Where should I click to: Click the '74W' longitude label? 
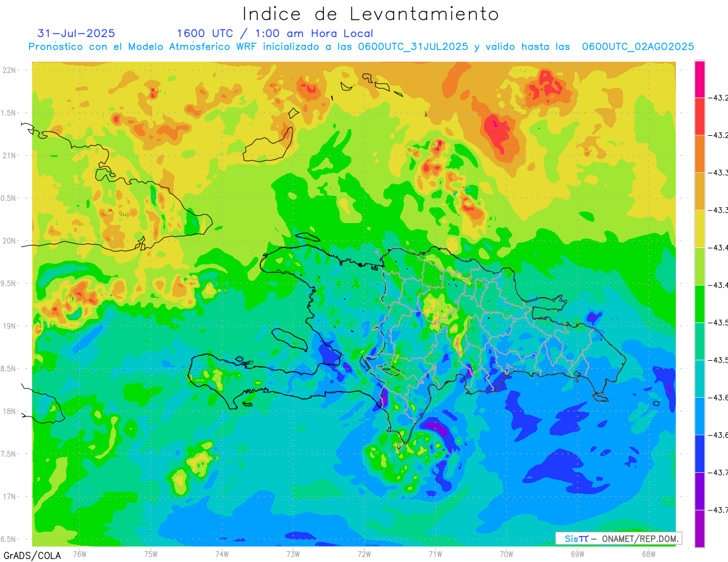(x=222, y=554)
